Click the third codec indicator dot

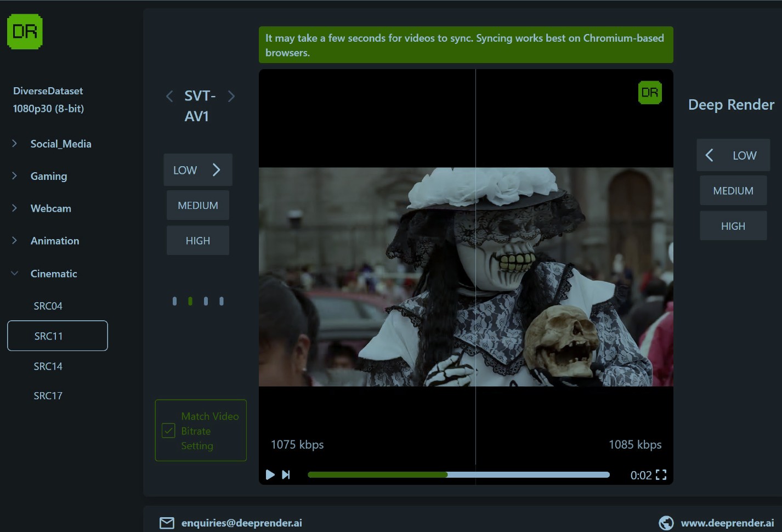tap(206, 301)
